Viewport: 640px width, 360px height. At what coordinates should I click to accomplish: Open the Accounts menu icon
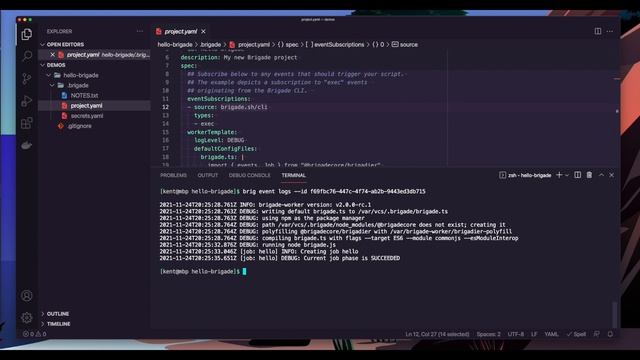pos(27,296)
